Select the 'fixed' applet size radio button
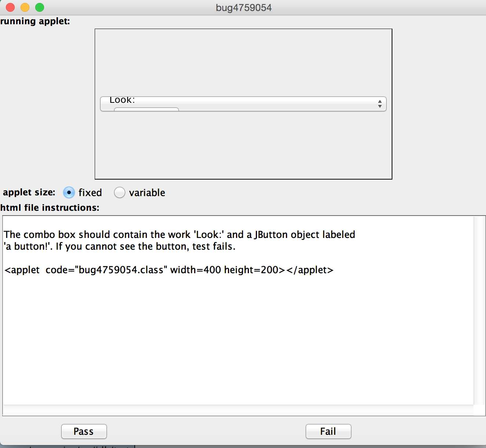Image resolution: width=486 pixels, height=448 pixels. [69, 192]
